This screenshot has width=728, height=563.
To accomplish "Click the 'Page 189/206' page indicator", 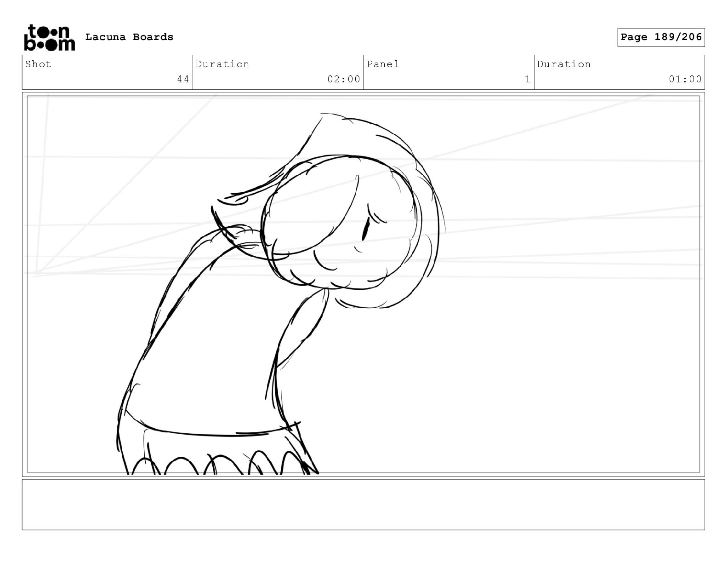I will [x=661, y=37].
